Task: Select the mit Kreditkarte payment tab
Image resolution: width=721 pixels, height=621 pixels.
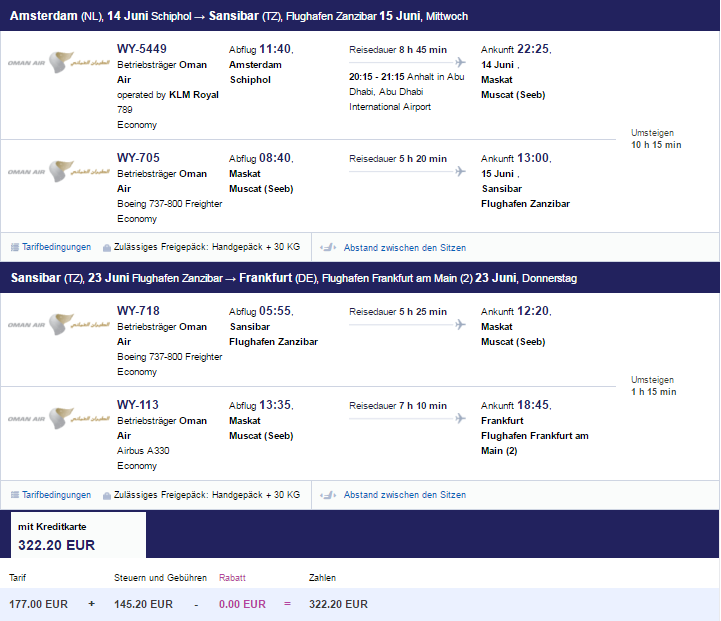Action: pyautogui.click(x=78, y=535)
